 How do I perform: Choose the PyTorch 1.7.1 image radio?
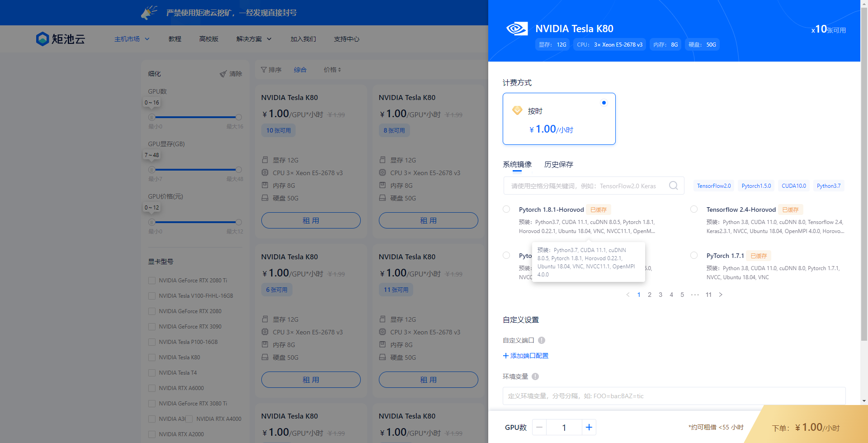694,255
